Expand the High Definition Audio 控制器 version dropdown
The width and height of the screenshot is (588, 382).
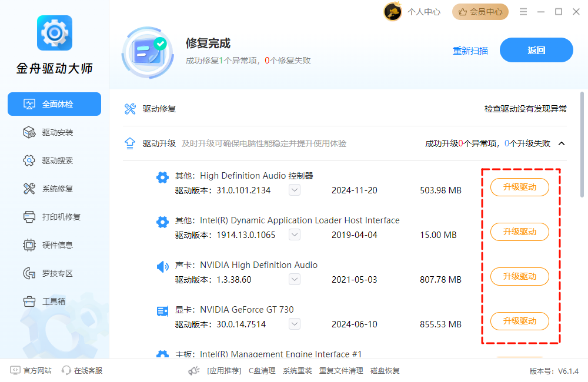click(x=294, y=190)
